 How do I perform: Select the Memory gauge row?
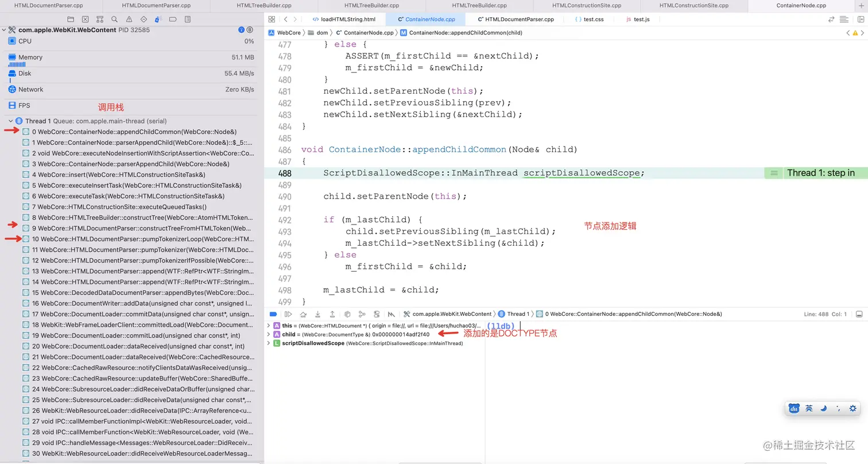coord(131,59)
